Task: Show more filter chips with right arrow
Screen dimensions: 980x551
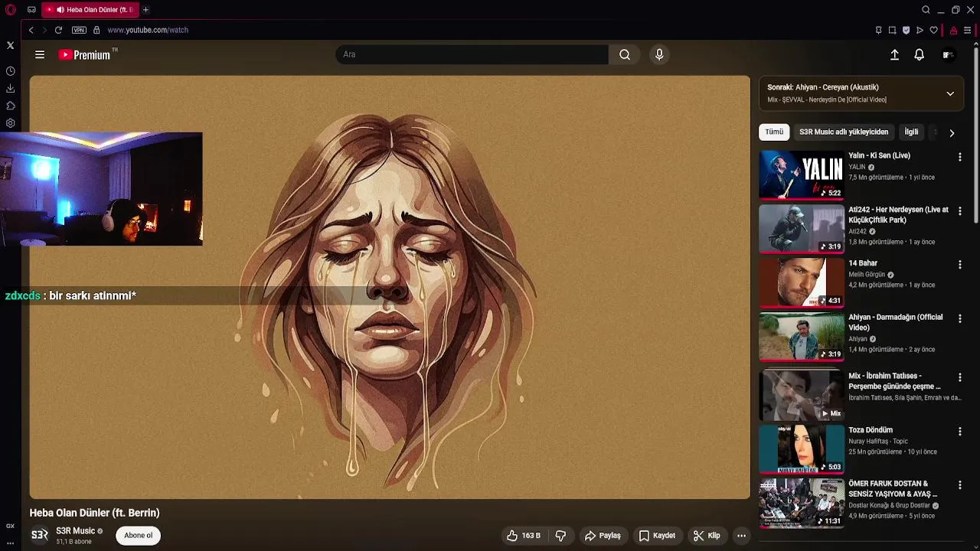Action: click(952, 132)
